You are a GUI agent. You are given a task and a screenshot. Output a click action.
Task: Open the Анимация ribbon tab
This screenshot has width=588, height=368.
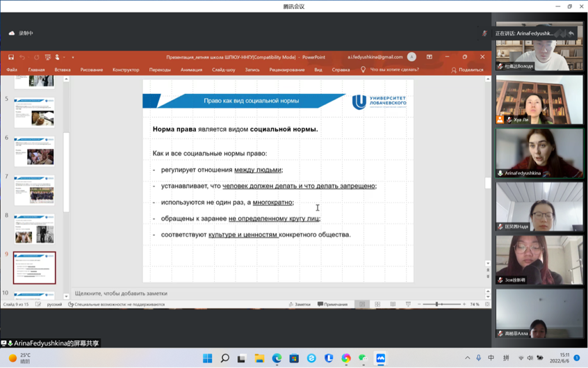191,70
